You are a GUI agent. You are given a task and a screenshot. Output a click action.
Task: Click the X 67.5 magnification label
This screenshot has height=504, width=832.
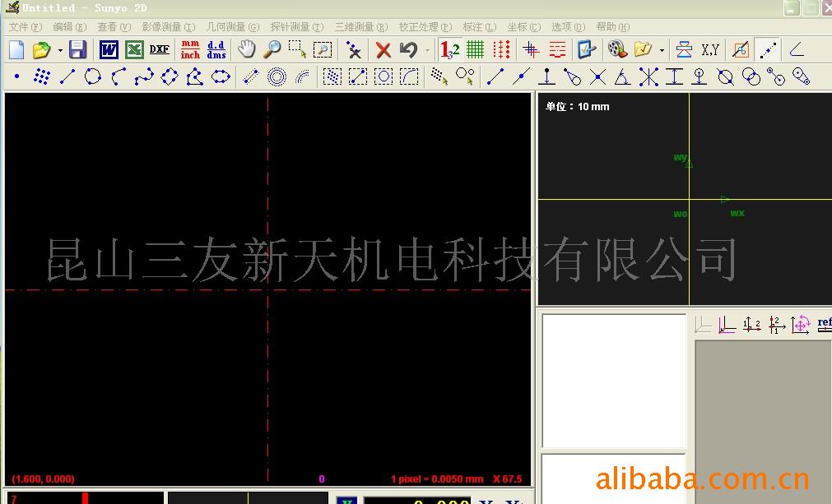point(507,479)
